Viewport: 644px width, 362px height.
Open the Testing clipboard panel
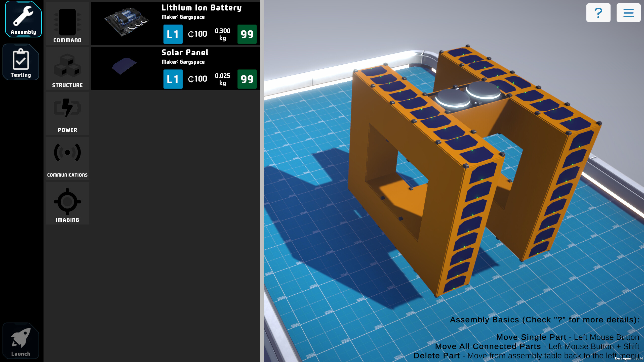[x=21, y=62]
